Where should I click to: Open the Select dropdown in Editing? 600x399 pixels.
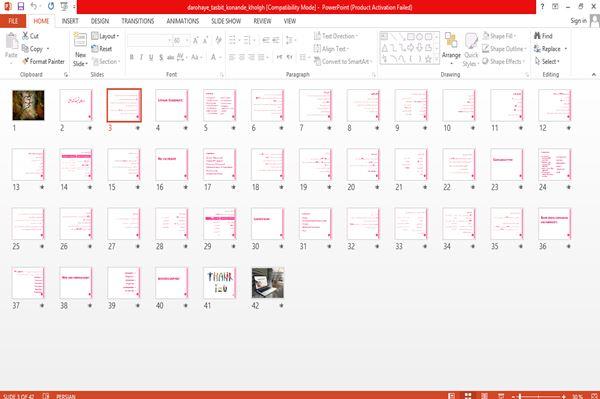(547, 61)
